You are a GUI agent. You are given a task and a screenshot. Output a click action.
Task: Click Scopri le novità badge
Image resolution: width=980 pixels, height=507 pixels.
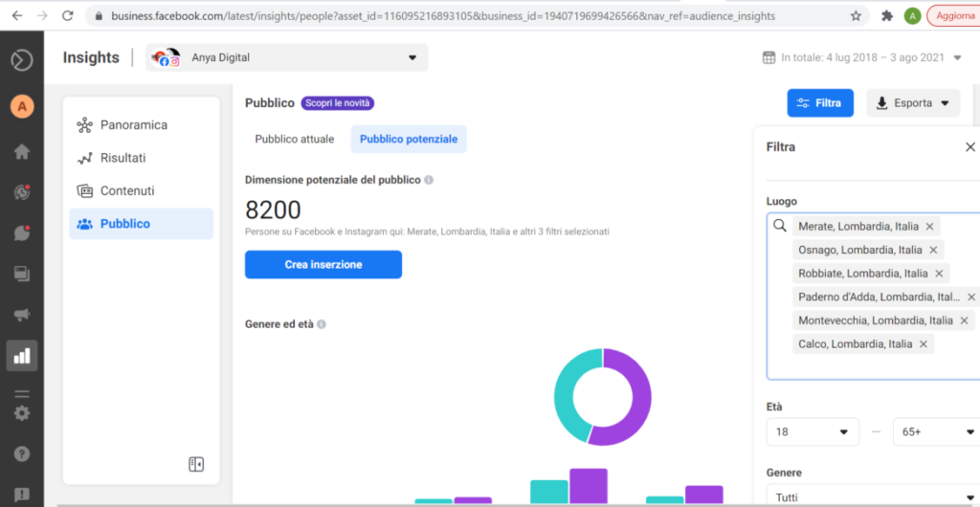338,103
